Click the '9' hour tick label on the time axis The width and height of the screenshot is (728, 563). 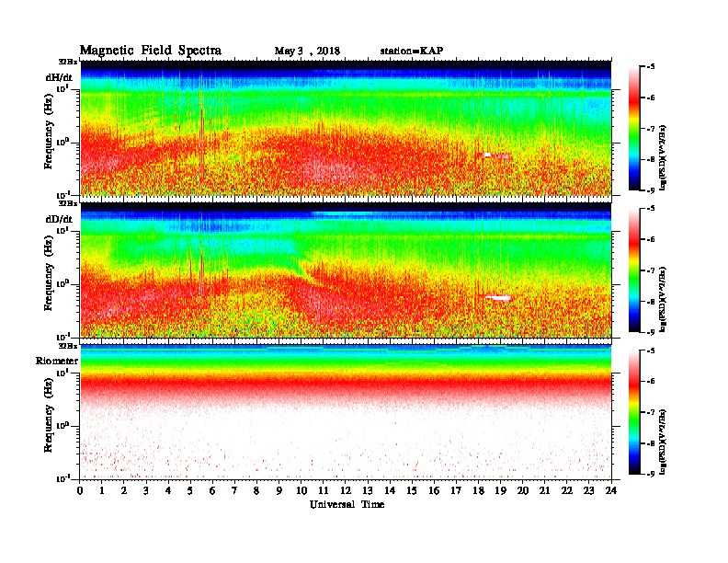[x=279, y=490]
